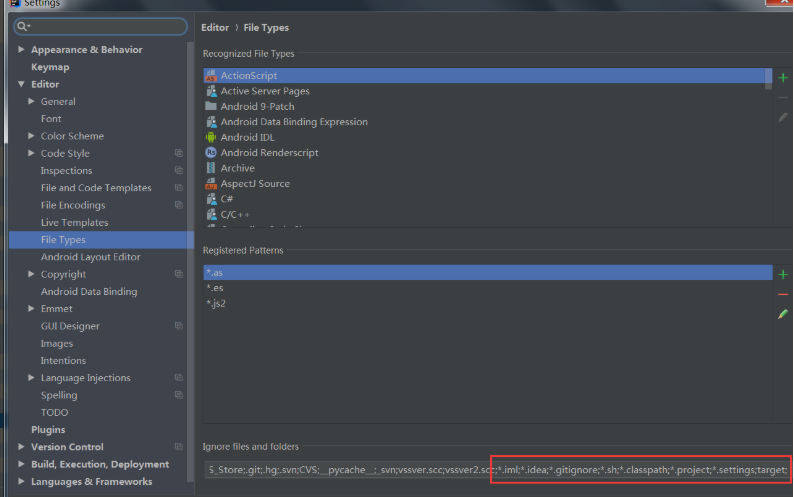Click project-level icon beside GUI Designer
794x497 pixels.
[179, 326]
